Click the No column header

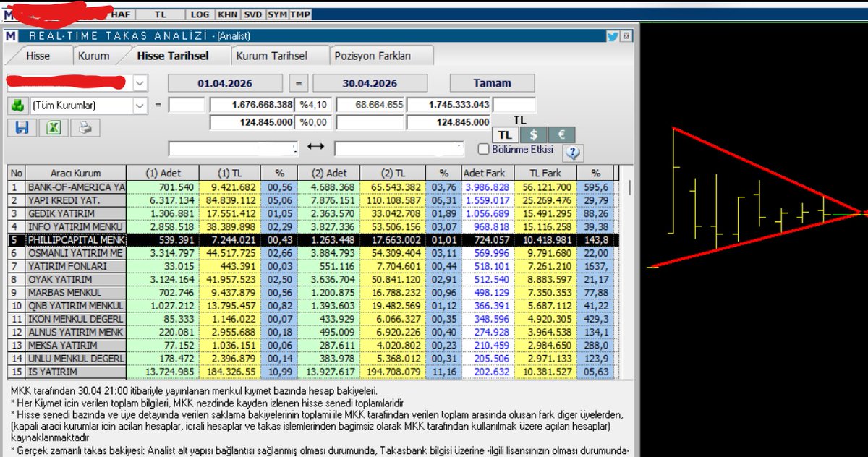pyautogui.click(x=17, y=174)
